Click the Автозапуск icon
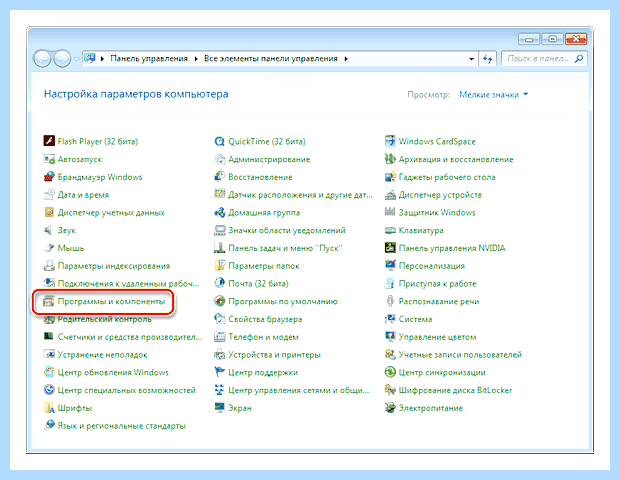The height and width of the screenshot is (480, 620). pyautogui.click(x=49, y=159)
